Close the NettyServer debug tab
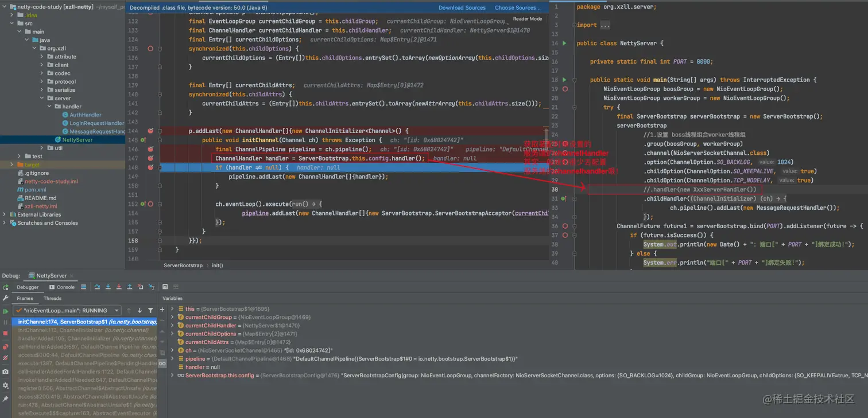 72,276
